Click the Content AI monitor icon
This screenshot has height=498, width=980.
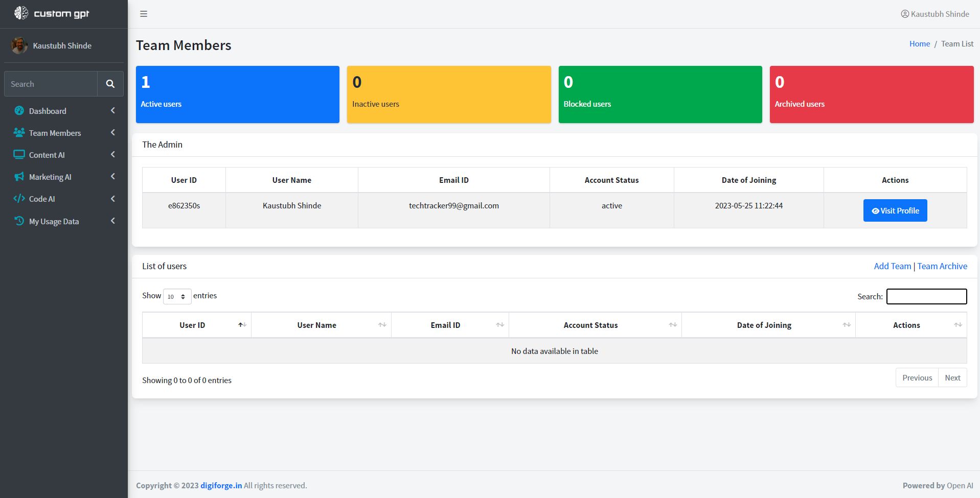pos(19,155)
